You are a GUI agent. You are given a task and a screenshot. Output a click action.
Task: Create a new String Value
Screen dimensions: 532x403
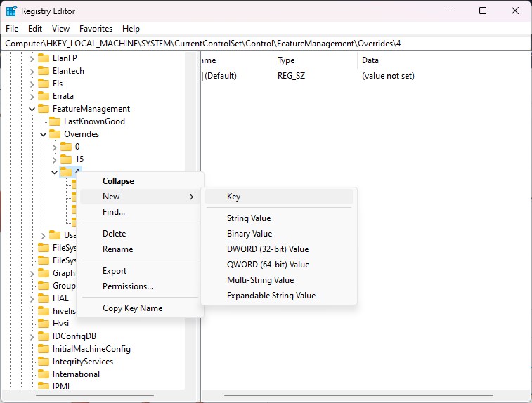coord(279,218)
